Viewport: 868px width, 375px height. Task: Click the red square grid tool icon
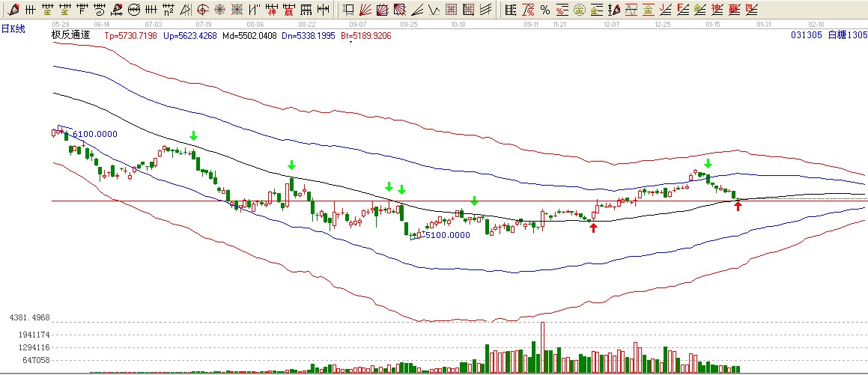point(452,10)
